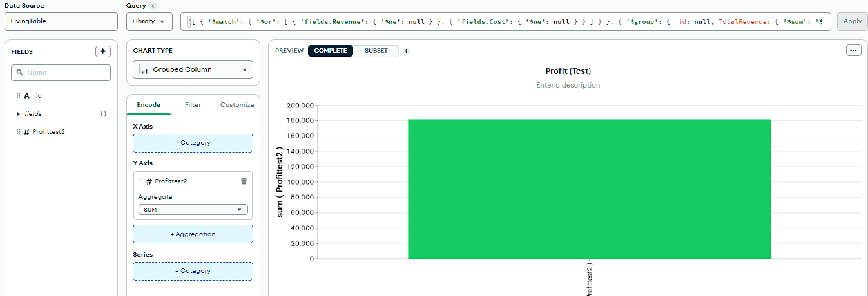This screenshot has width=868, height=296.
Task: Expand the fields tree item
Action: pos(19,114)
